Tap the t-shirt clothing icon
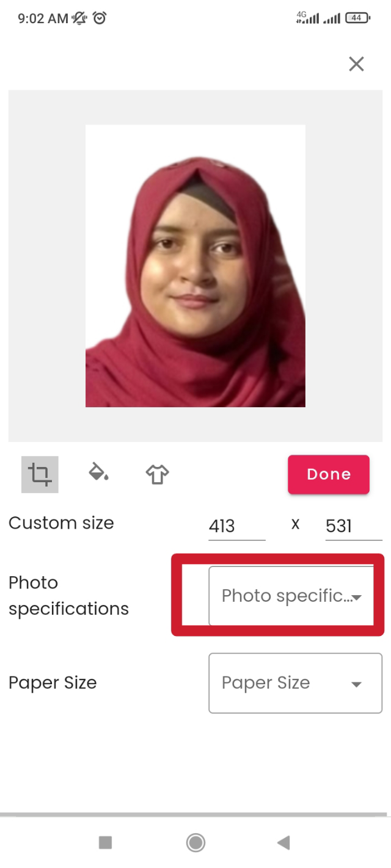Viewport: 391px width, 868px height. [x=157, y=474]
